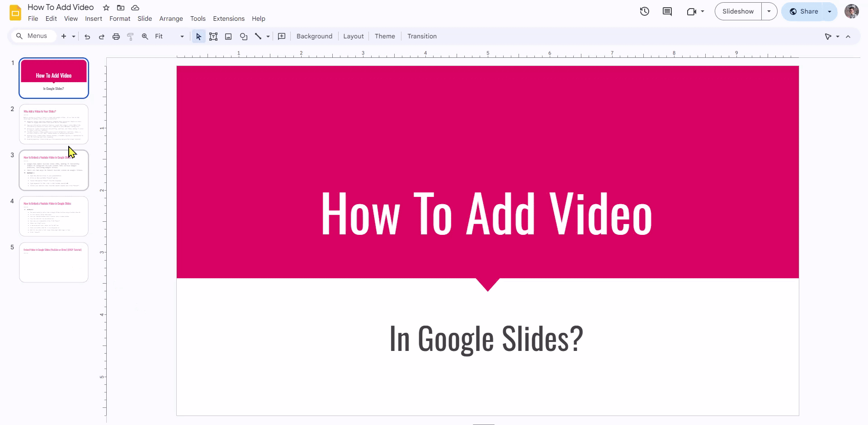Open the Meet camera dropdown
Screen dimensions: 868x425
click(x=702, y=11)
